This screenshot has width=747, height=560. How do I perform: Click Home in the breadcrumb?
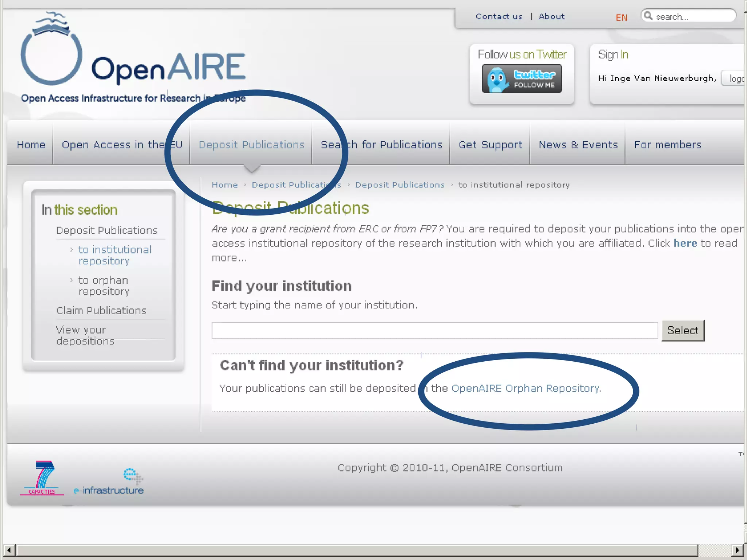pos(225,185)
